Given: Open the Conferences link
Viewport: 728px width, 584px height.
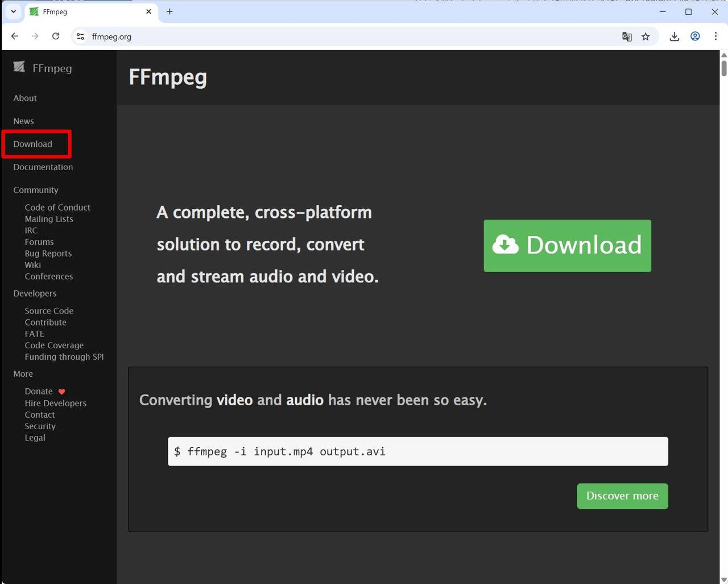Looking at the screenshot, I should click(49, 276).
